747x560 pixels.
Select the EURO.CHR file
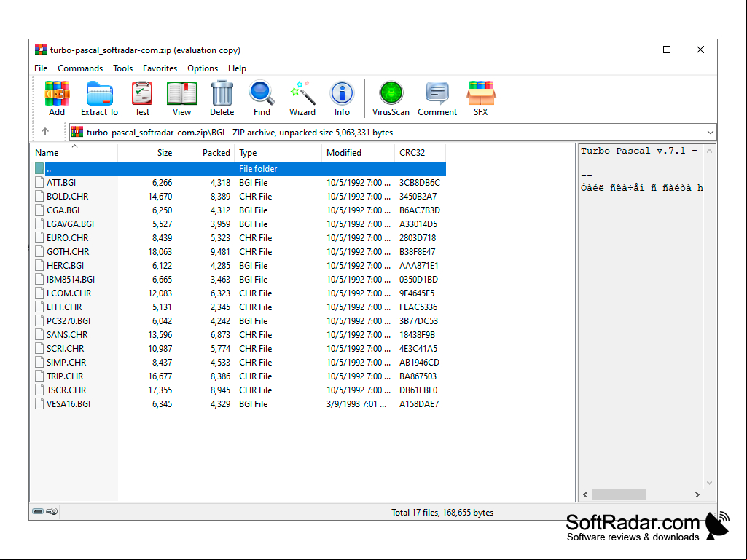point(240,237)
